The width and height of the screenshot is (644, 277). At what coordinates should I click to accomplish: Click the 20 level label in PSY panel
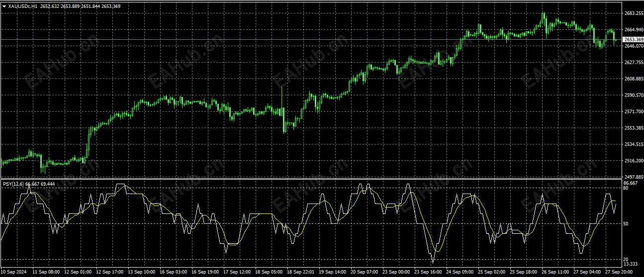626,260
